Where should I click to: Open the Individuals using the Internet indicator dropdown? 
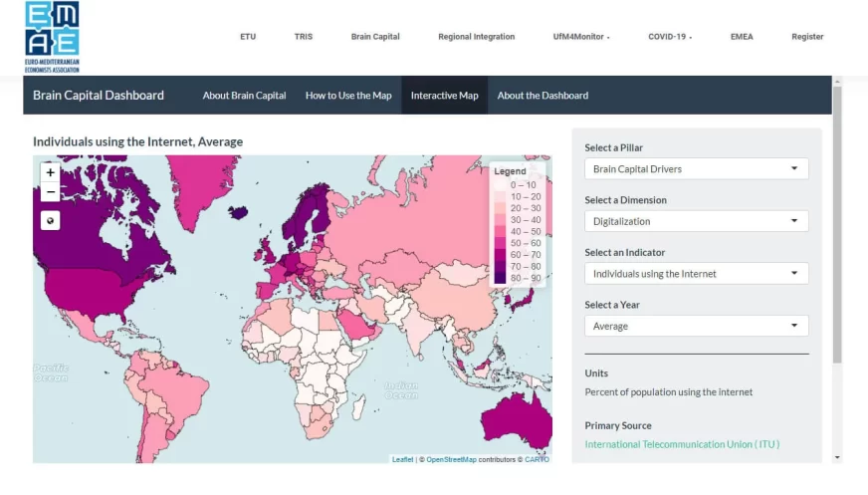(696, 274)
